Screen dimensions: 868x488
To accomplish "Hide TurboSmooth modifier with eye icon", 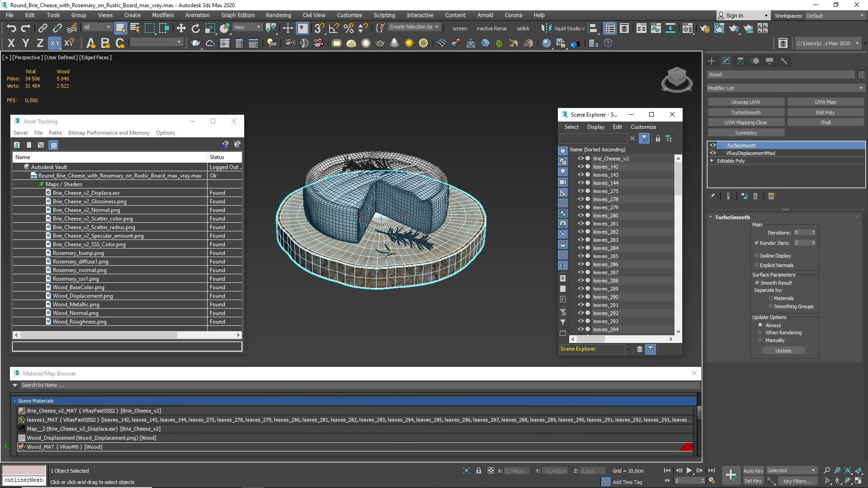I will 713,145.
